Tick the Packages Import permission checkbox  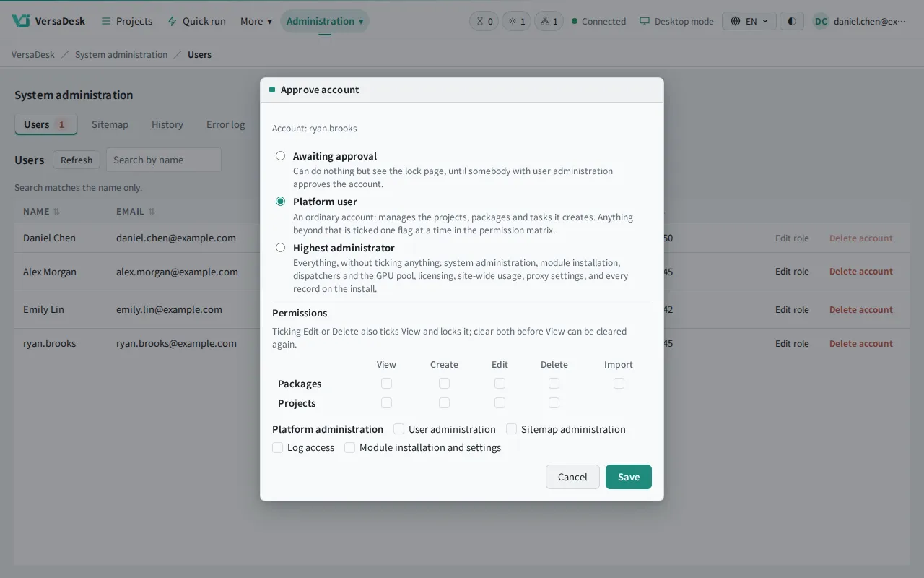[619, 383]
